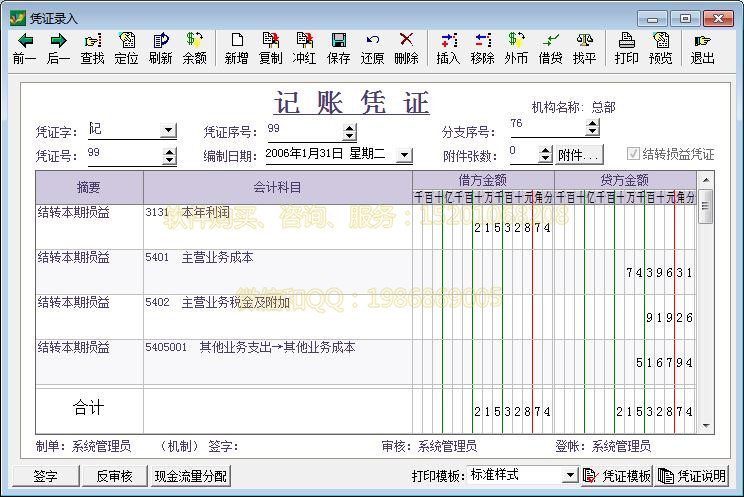744x497 pixels.
Task: Increase 凭证号 with the spinner arrows
Action: click(x=169, y=150)
